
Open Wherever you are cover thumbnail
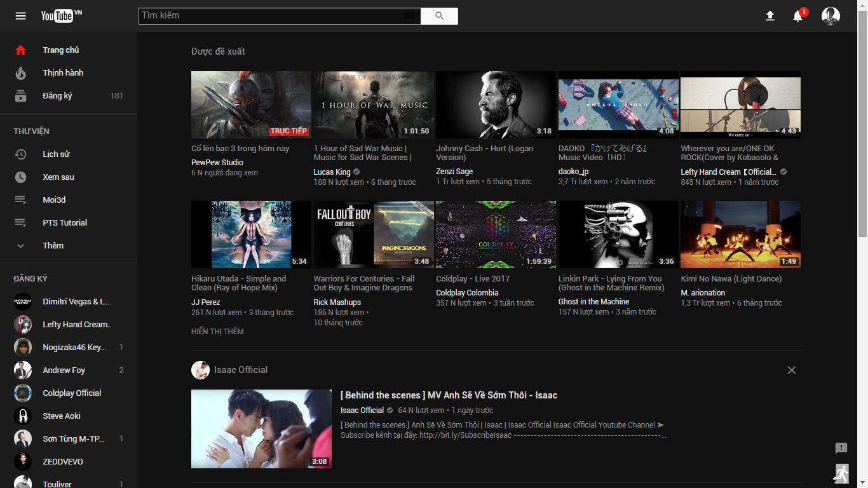pyautogui.click(x=740, y=105)
